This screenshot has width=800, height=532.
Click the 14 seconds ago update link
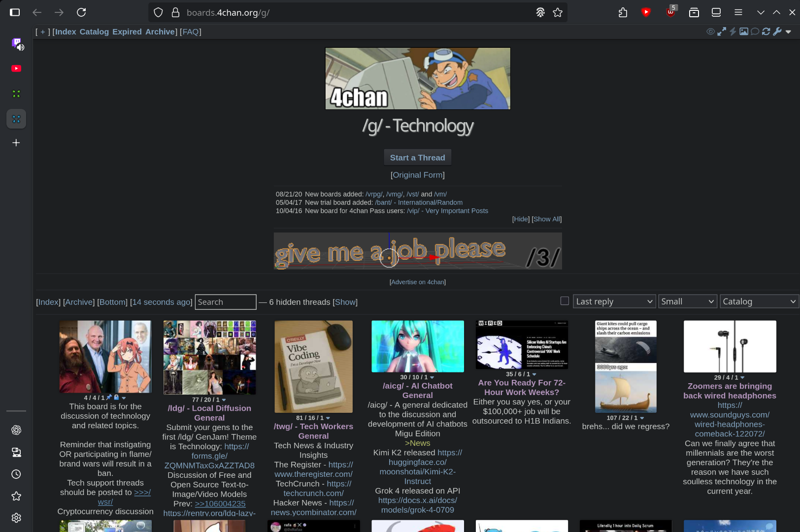pos(161,302)
